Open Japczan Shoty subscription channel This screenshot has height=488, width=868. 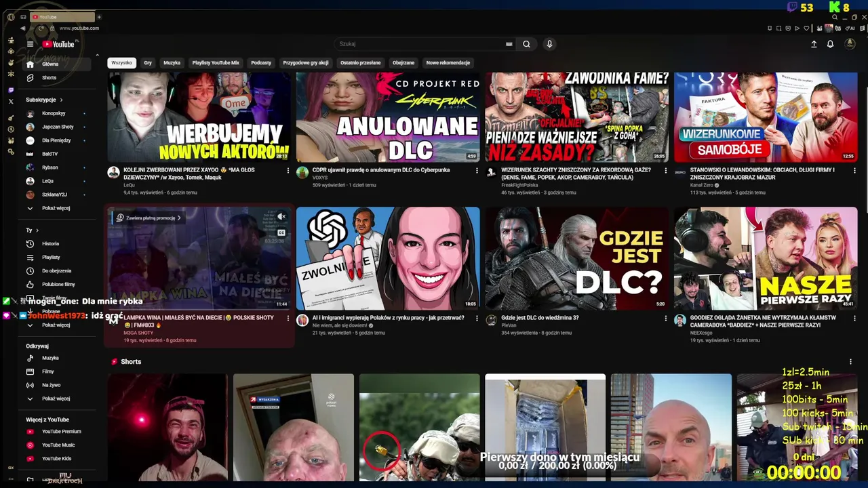(56, 127)
